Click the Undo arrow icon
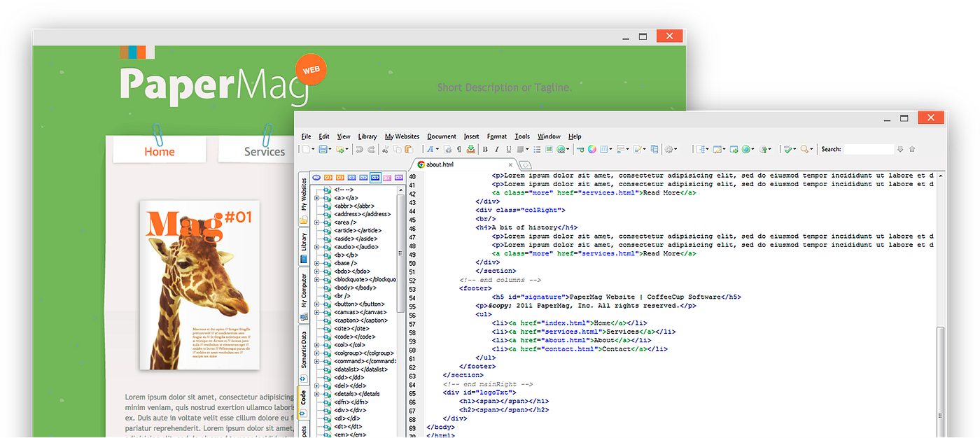The width and height of the screenshot is (980, 438). [359, 149]
